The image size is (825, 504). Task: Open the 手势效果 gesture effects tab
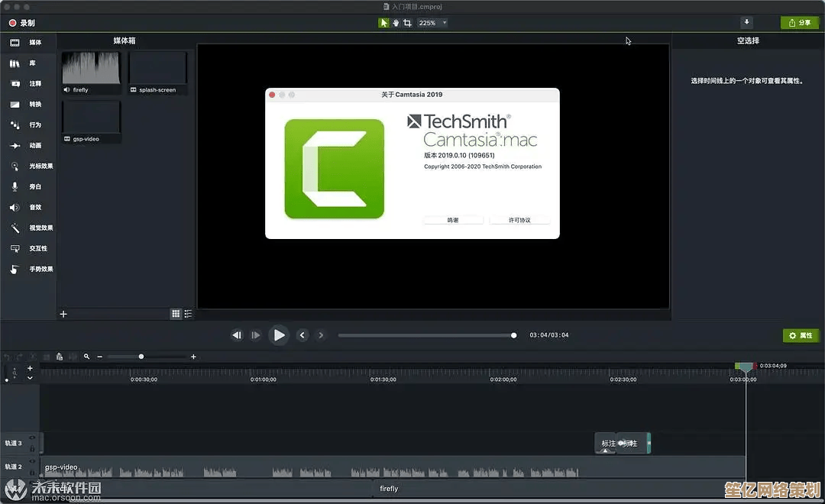click(x=27, y=269)
